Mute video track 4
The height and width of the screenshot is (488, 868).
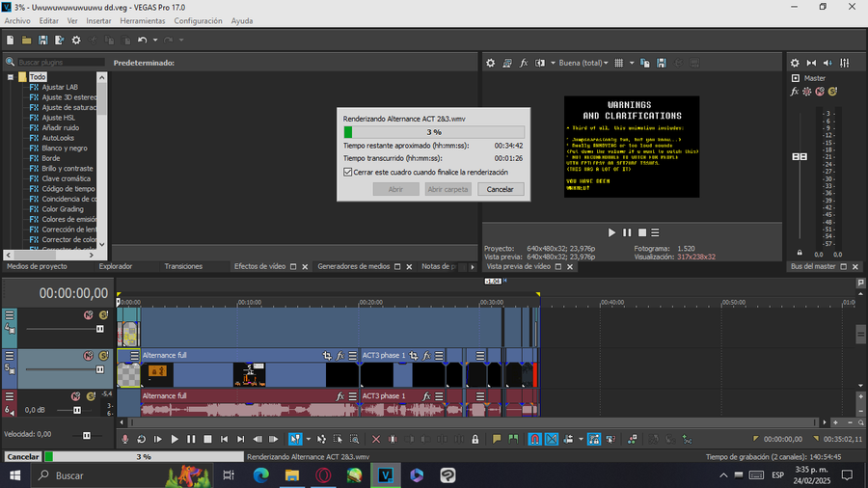pos(88,314)
